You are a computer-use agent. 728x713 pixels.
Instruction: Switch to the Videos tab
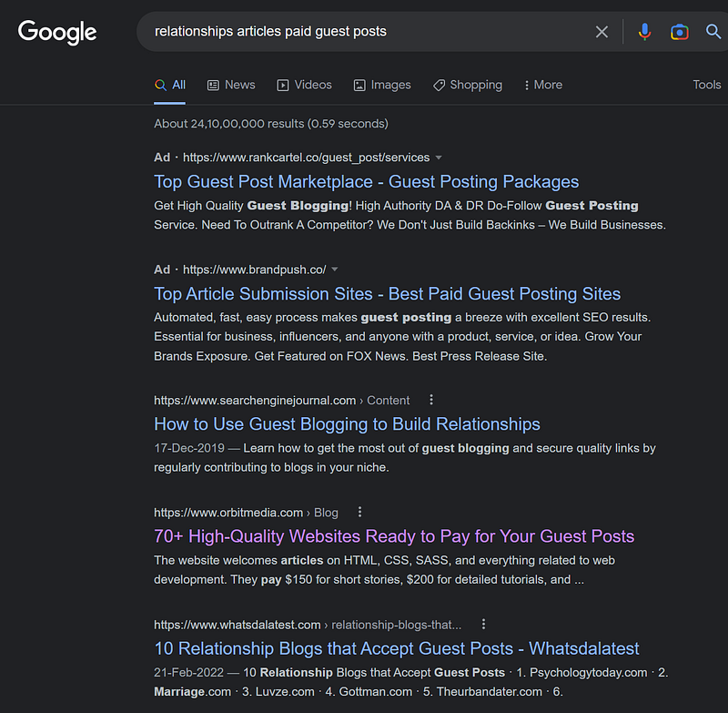(305, 85)
